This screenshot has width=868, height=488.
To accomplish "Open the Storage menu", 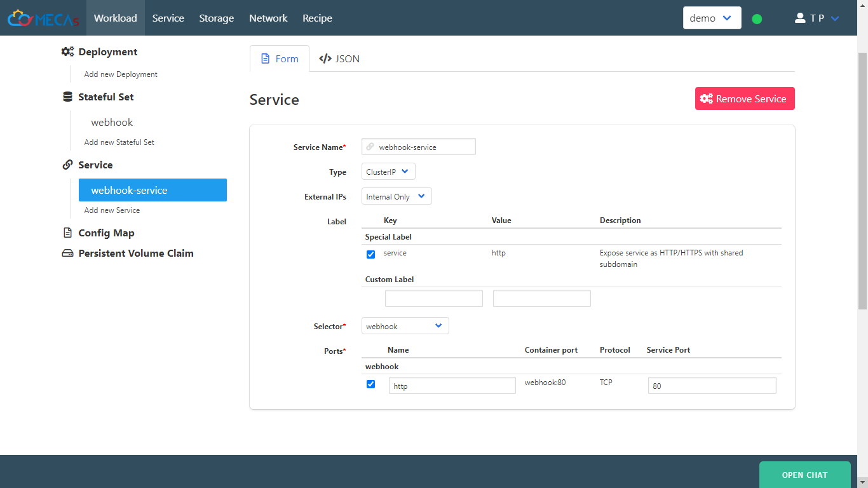I will [217, 18].
